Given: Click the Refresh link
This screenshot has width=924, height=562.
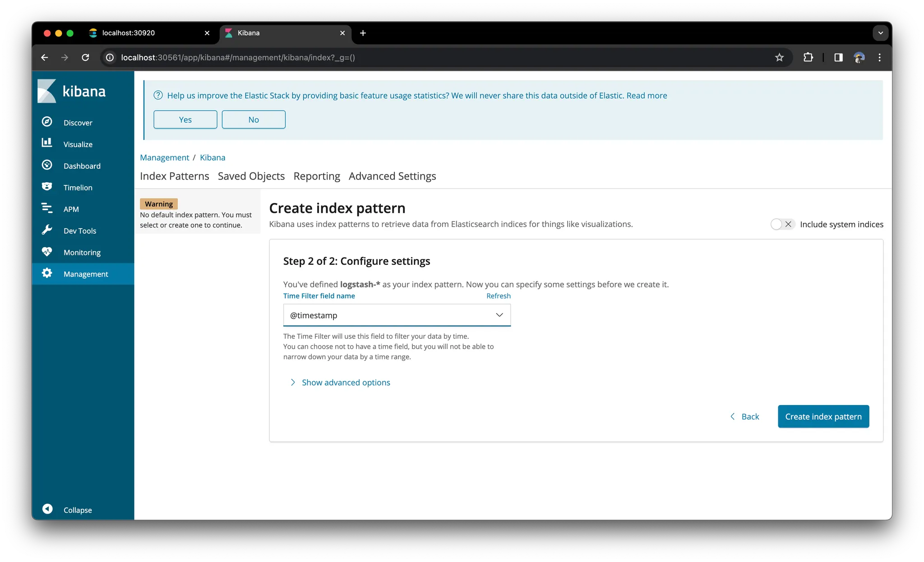Looking at the screenshot, I should (x=498, y=296).
